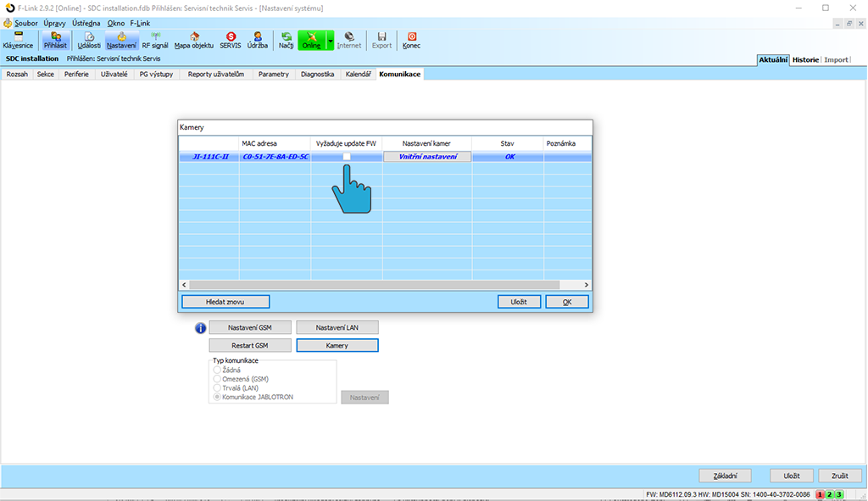Screen dimensions: 868x501
Task: Select the Omezená (GSM) radio button
Action: pyautogui.click(x=217, y=379)
